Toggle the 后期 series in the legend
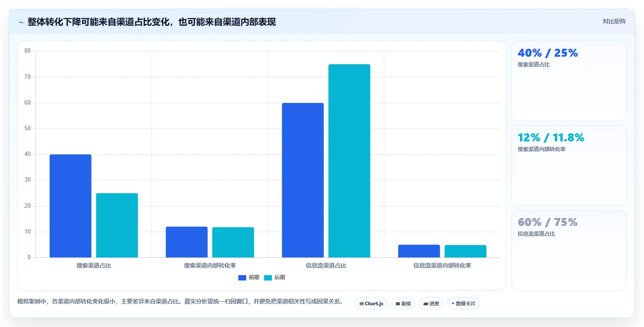The width and height of the screenshot is (644, 327). (x=274, y=277)
